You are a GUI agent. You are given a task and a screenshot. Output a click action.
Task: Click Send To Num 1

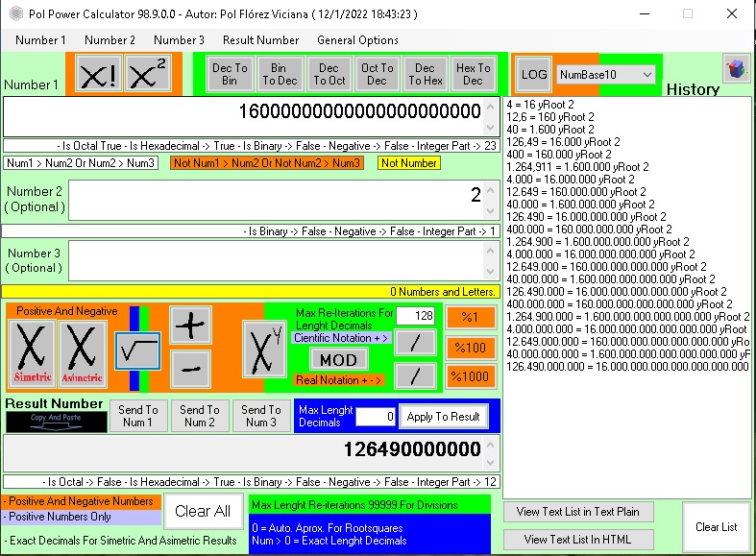point(138,416)
